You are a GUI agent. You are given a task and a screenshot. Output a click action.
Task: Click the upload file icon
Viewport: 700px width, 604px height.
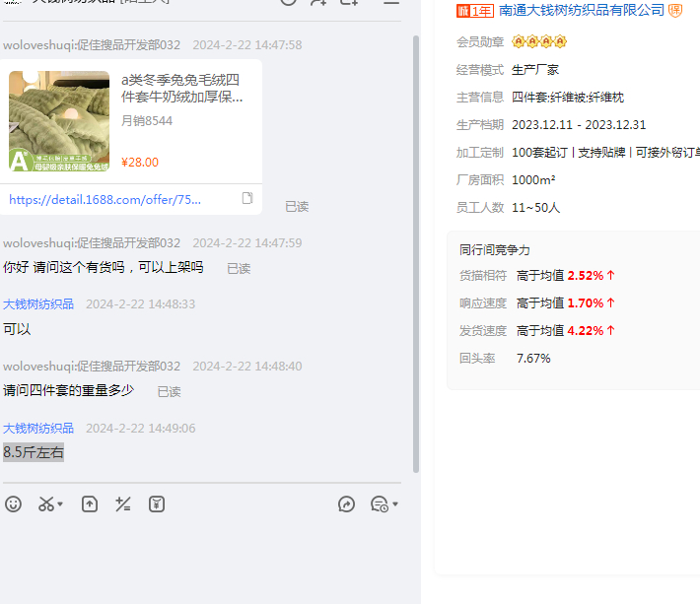coord(90,504)
